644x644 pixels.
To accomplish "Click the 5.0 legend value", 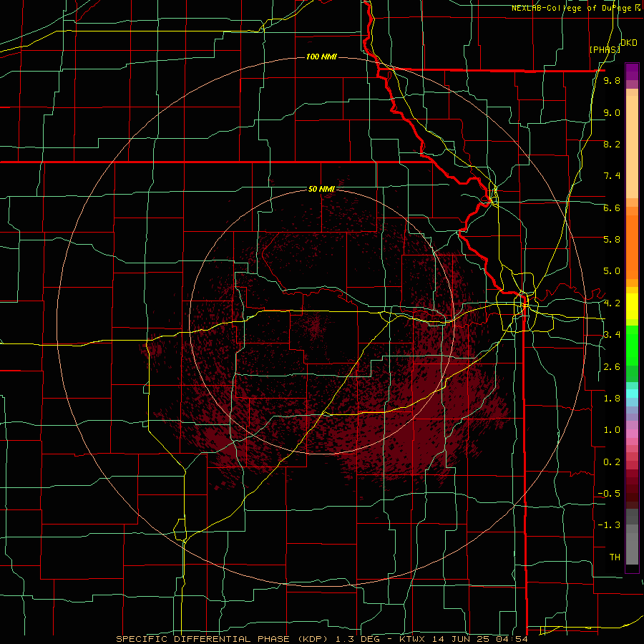I will pos(612,271).
